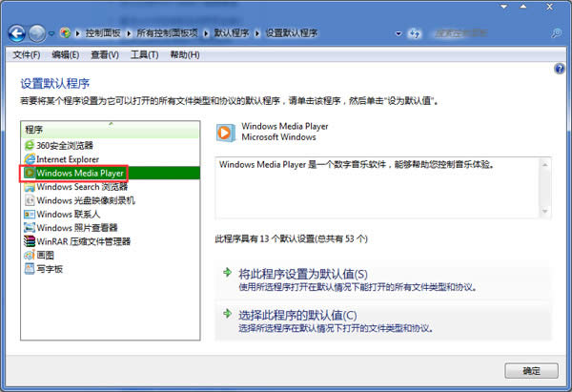Viewport: 572px width, 392px height.
Task: Close the window with X button
Action: click(549, 7)
